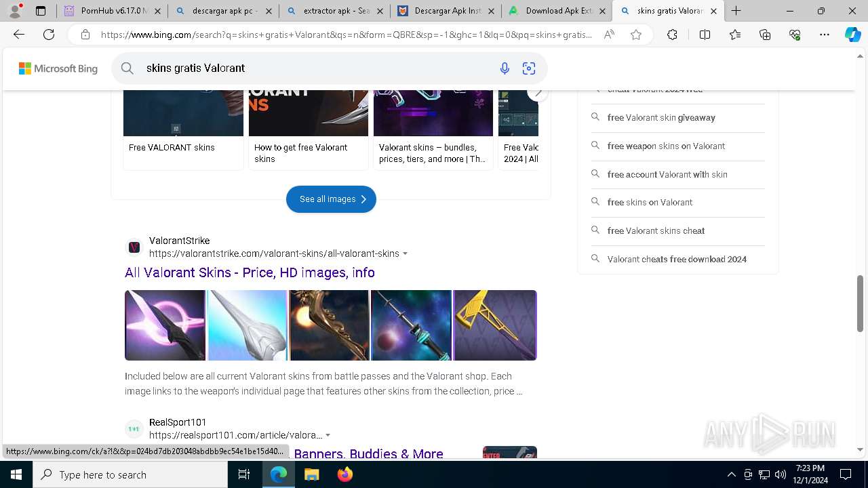Open Windows Start menu
The width and height of the screenshot is (868, 488).
[x=16, y=474]
